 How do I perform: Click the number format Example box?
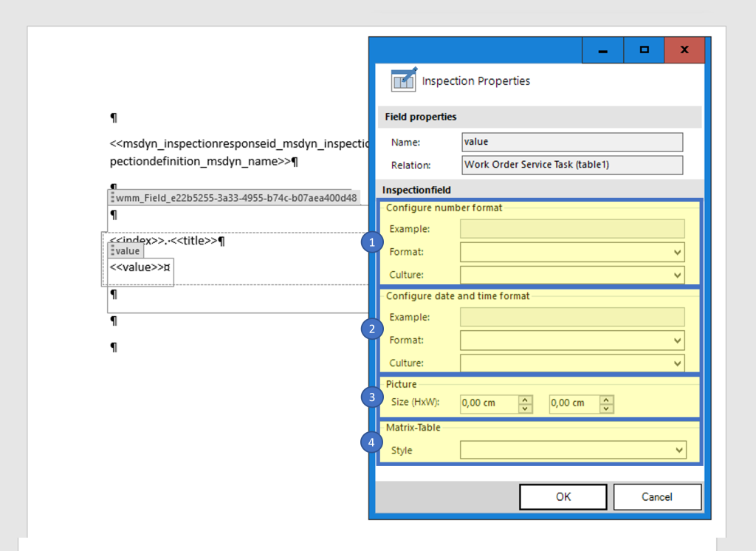click(x=572, y=228)
